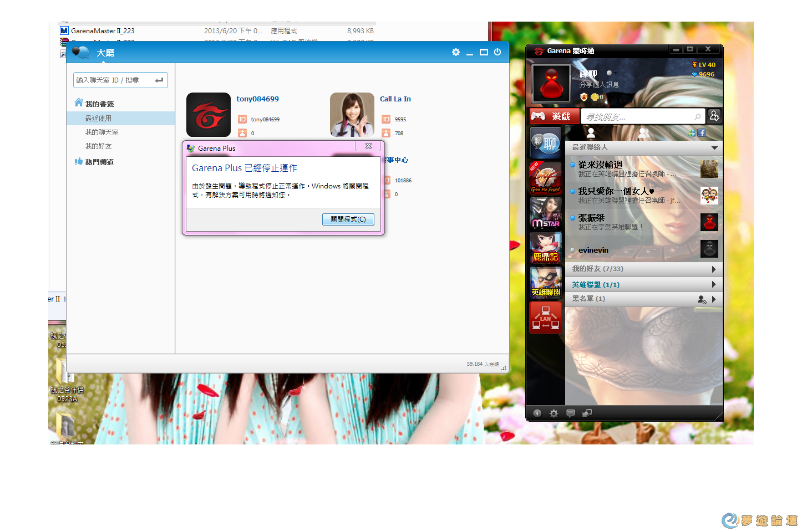This screenshot has width=802, height=532.
Task: Switch to the single contact tab
Action: (x=591, y=133)
